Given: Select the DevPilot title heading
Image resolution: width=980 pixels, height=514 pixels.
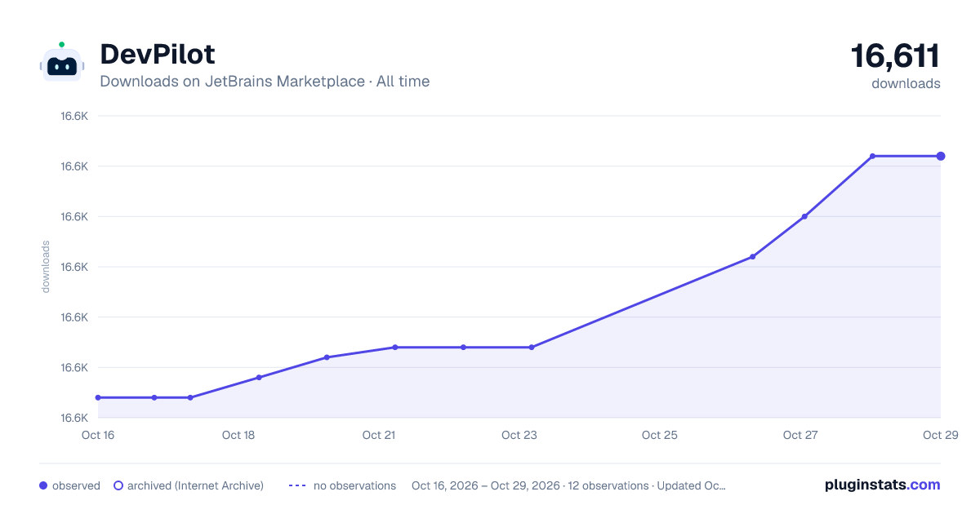Looking at the screenshot, I should tap(158, 54).
